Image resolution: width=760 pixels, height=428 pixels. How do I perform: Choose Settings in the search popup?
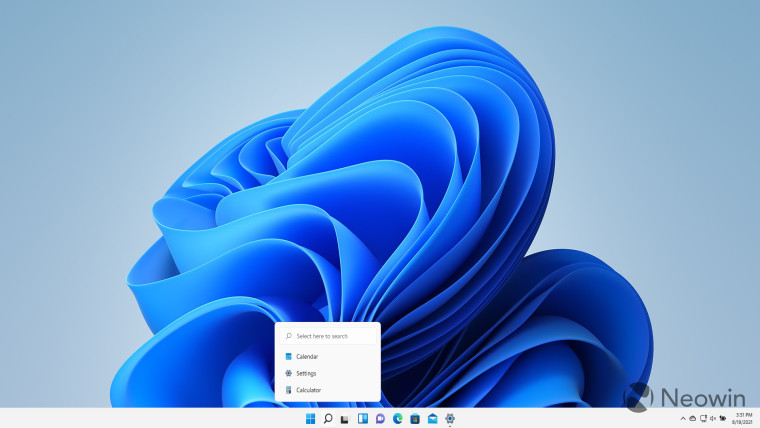(x=328, y=373)
